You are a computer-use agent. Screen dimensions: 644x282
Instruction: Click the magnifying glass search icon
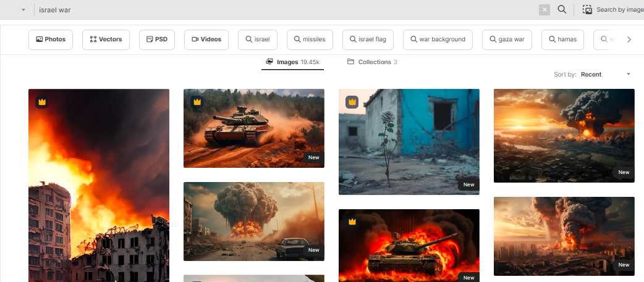(562, 9)
